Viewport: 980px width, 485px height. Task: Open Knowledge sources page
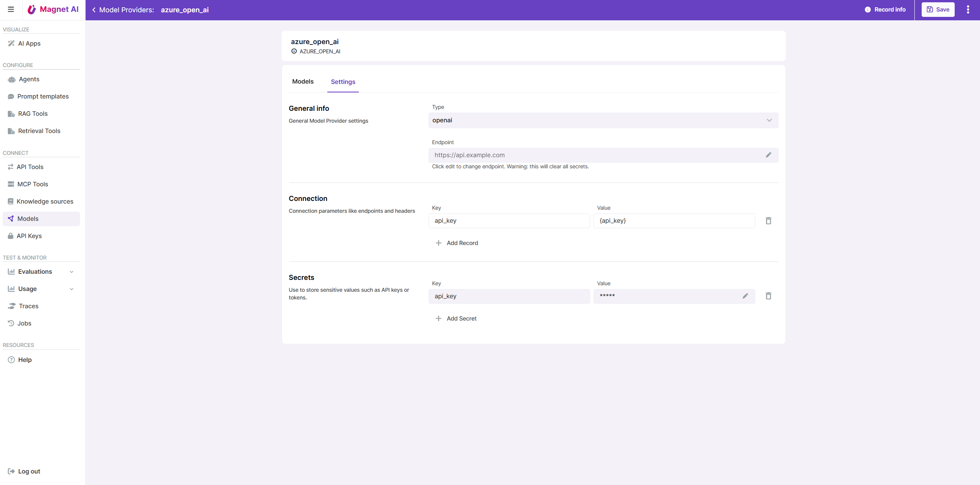coord(45,201)
